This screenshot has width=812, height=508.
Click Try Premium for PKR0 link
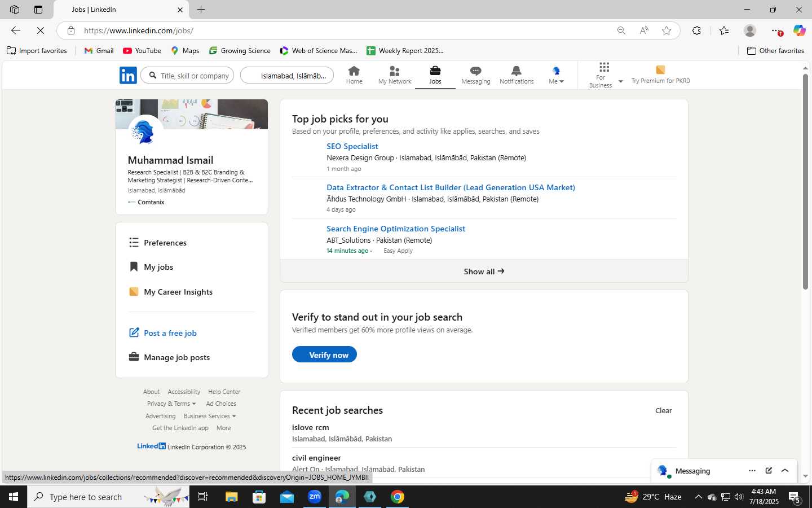click(x=660, y=75)
